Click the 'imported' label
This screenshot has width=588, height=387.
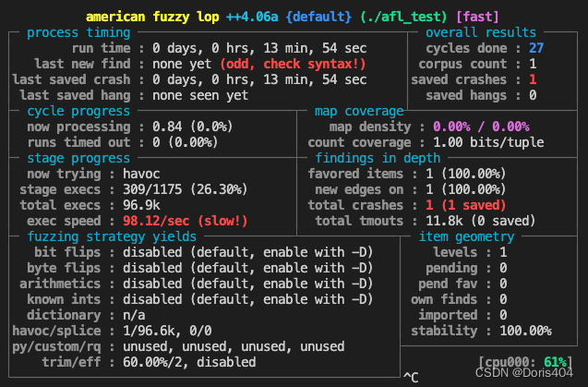point(448,316)
